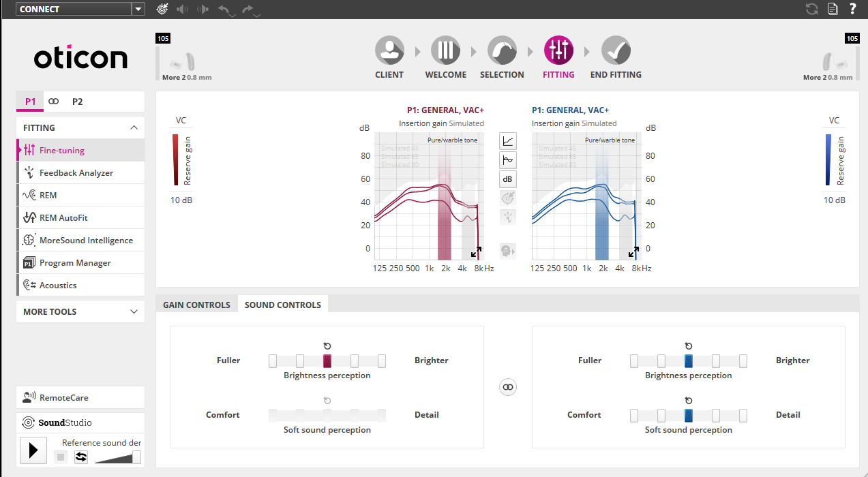Open the CONNECT dropdown arrow
Viewport: 868px width, 477px height.
point(138,9)
